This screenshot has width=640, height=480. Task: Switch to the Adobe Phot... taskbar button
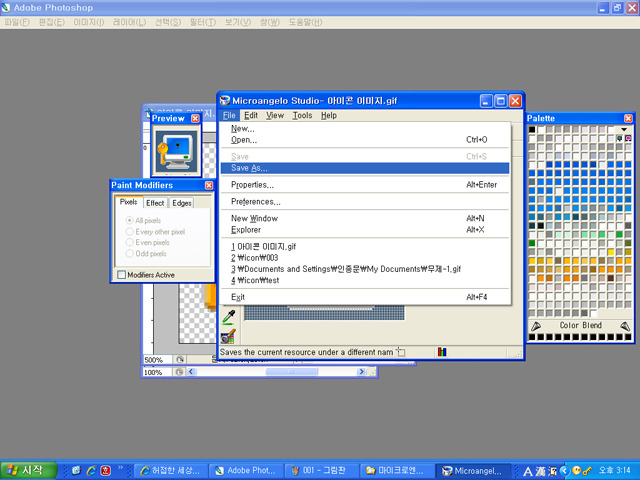click(247, 471)
